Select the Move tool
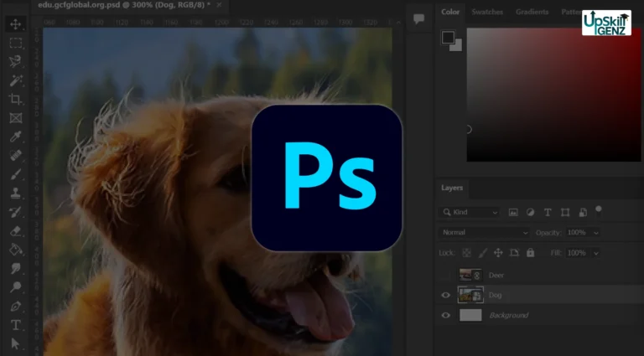The width and height of the screenshot is (644, 356). point(16,24)
